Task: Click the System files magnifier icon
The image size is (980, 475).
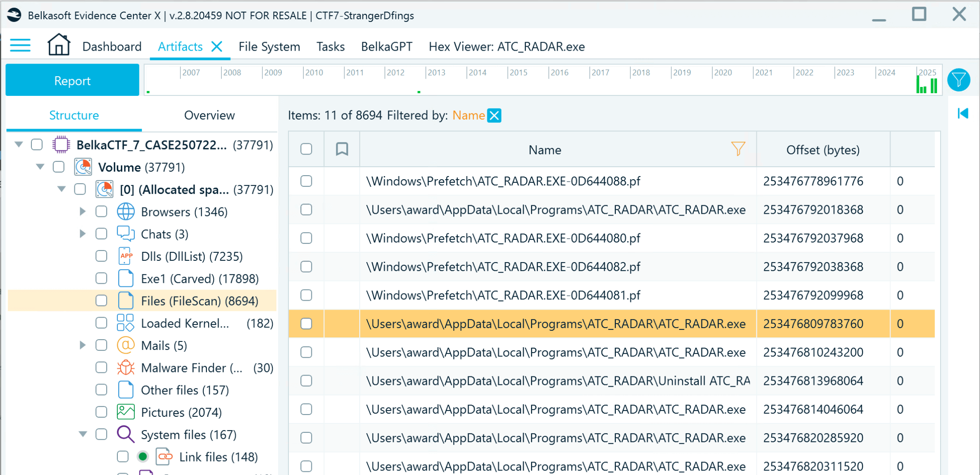Action: pyautogui.click(x=126, y=434)
